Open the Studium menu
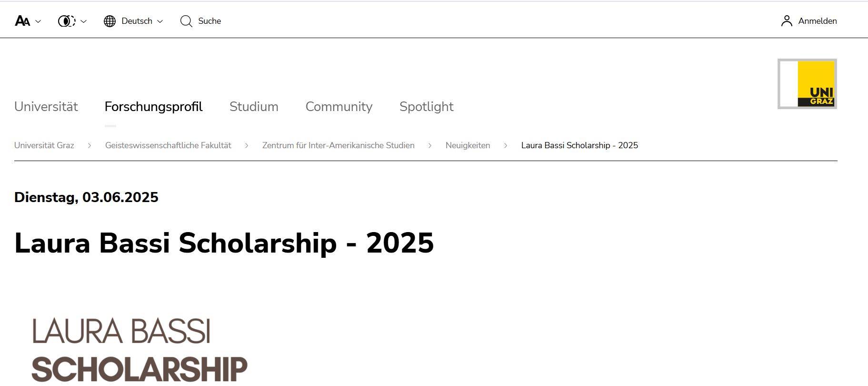 [x=254, y=106]
